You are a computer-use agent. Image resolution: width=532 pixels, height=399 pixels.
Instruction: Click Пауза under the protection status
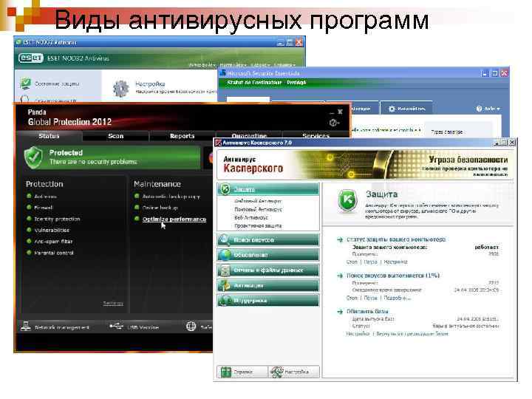[370, 262]
